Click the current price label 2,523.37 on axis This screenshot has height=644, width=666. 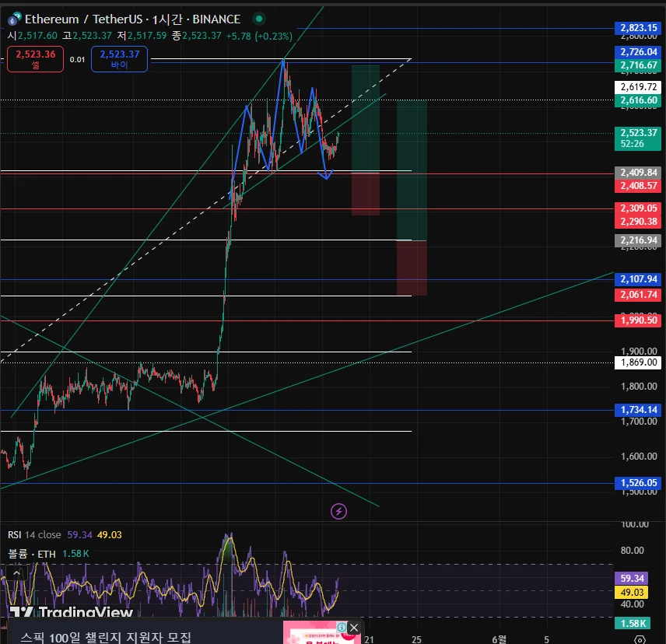[x=638, y=138]
